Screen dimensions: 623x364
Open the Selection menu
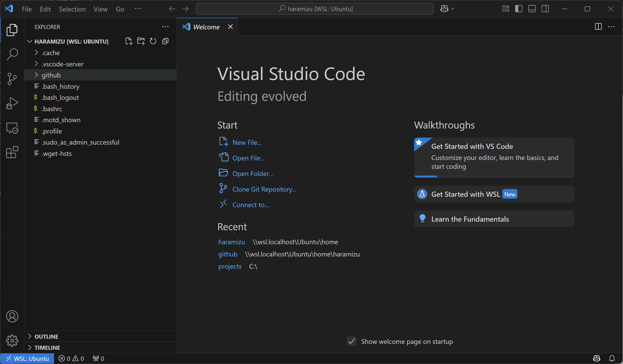coord(72,9)
